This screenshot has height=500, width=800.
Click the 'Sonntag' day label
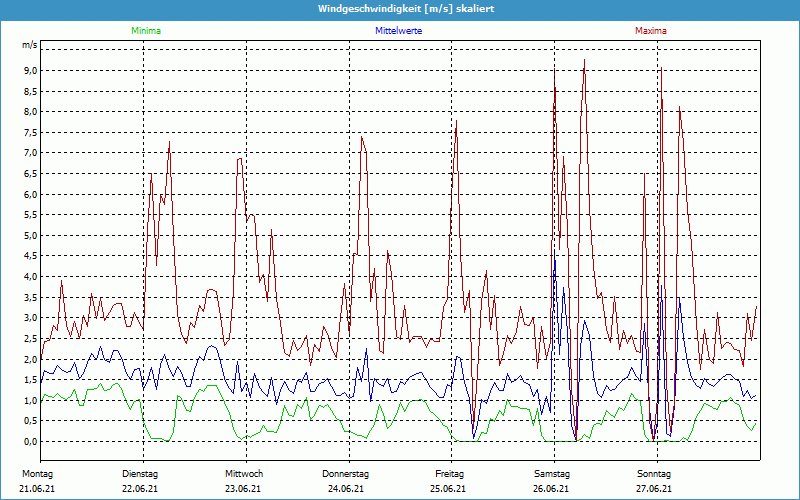pos(654,474)
